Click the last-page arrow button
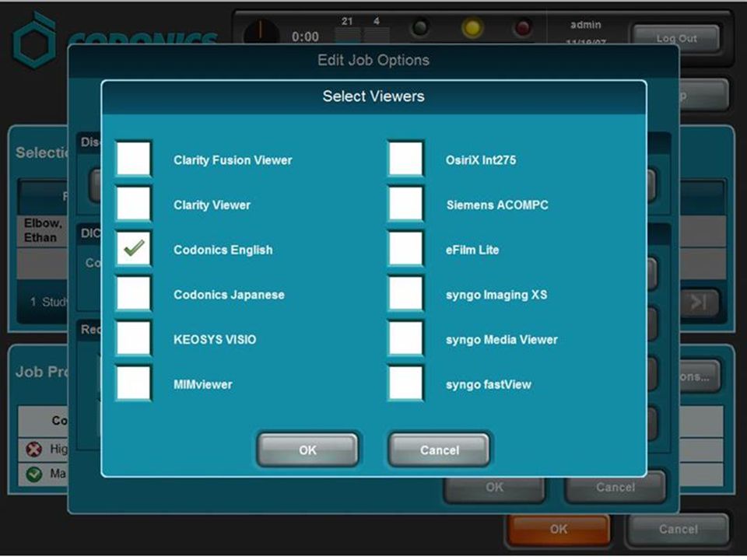Image resolution: width=747 pixels, height=560 pixels. (x=699, y=303)
